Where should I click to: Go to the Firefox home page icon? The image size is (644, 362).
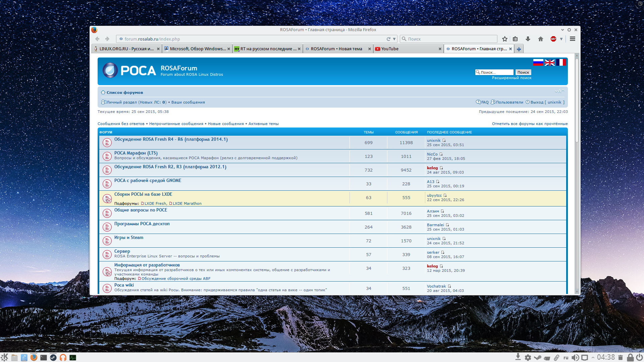(x=540, y=39)
